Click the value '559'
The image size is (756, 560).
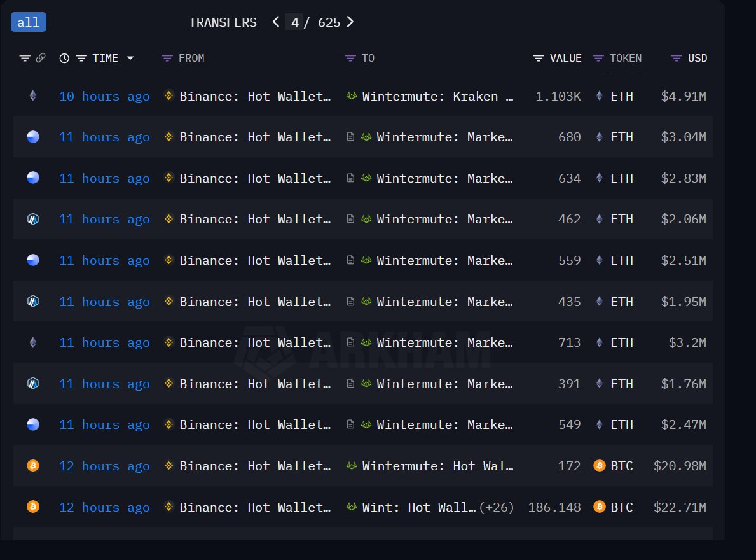click(570, 260)
